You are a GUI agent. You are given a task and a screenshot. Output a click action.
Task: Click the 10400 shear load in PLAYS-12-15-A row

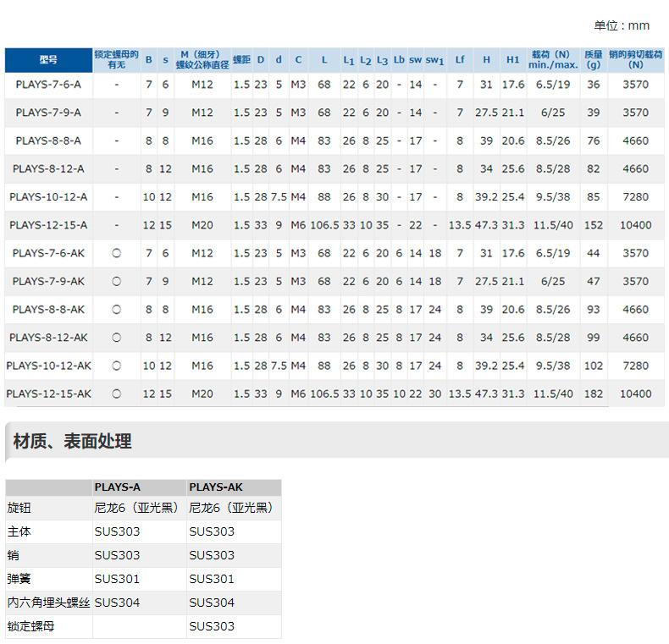click(x=636, y=225)
